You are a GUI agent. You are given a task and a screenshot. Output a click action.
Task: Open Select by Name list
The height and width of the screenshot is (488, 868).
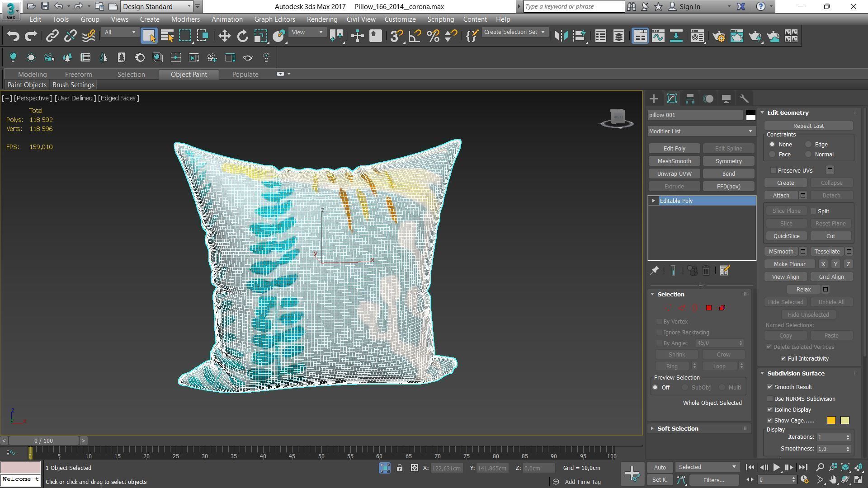pyautogui.click(x=167, y=36)
